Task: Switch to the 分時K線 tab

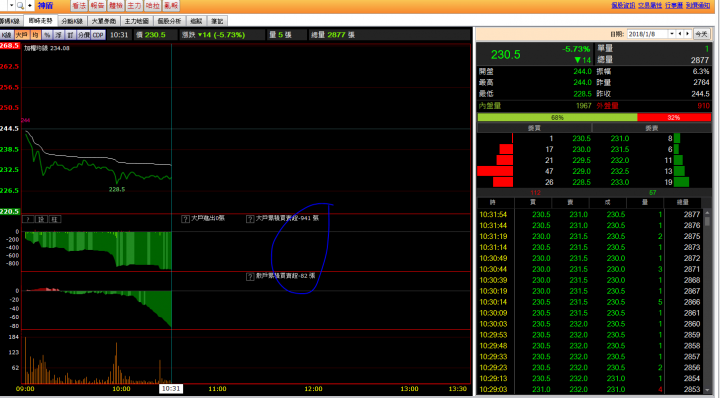Action: click(x=72, y=21)
